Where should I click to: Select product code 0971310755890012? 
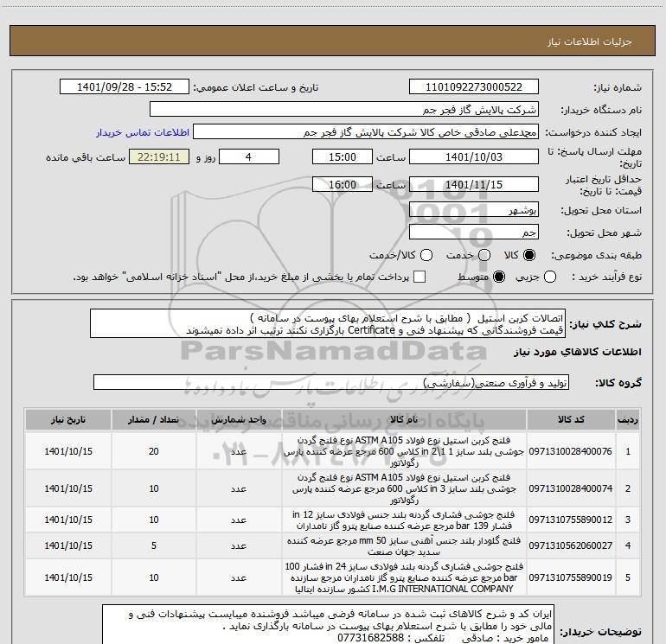[571, 520]
